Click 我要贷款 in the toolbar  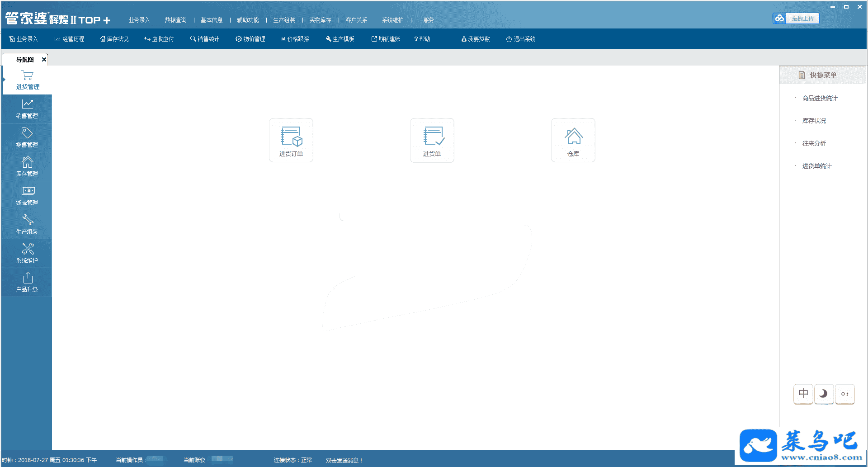[x=476, y=39]
